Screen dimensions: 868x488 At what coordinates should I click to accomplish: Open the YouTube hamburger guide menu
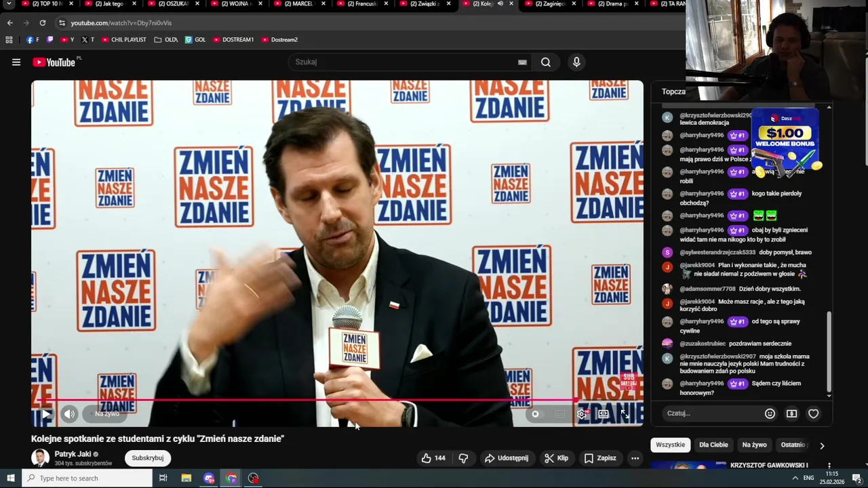[x=16, y=62]
